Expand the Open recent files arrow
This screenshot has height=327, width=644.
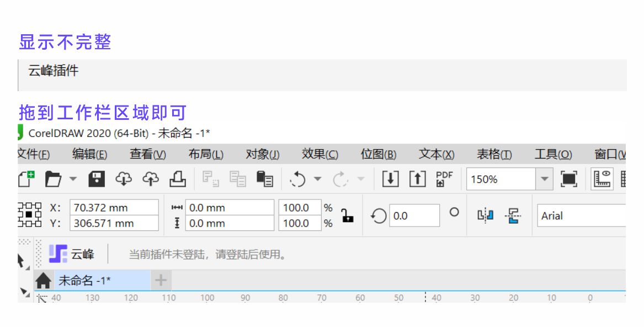pyautogui.click(x=73, y=179)
